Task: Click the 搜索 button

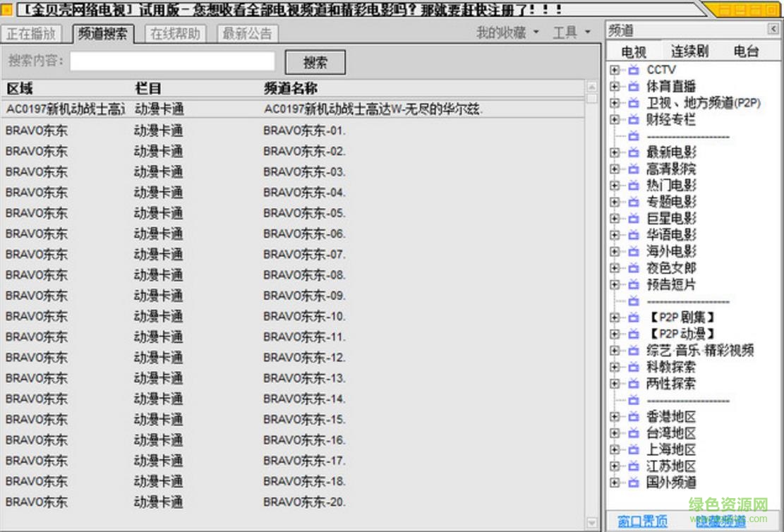Action: pos(315,62)
